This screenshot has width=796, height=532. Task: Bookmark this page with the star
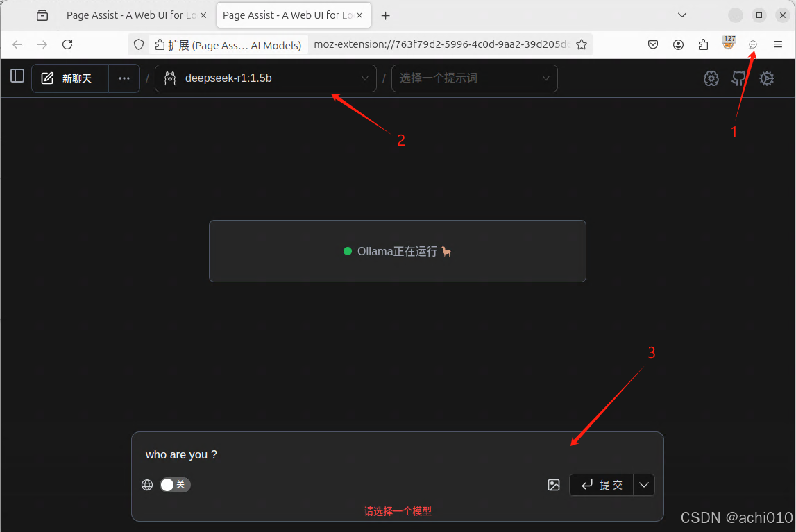[x=582, y=44]
